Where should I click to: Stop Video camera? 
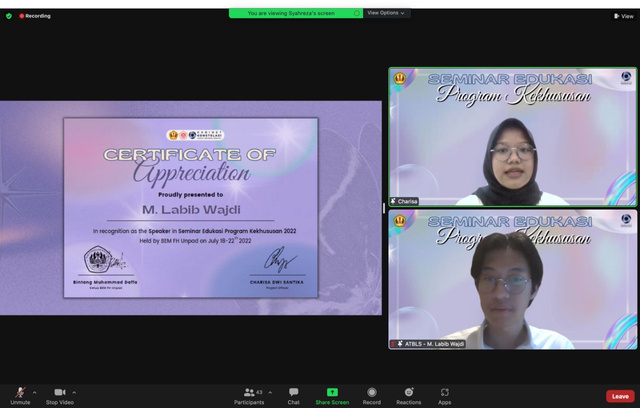tap(59, 393)
